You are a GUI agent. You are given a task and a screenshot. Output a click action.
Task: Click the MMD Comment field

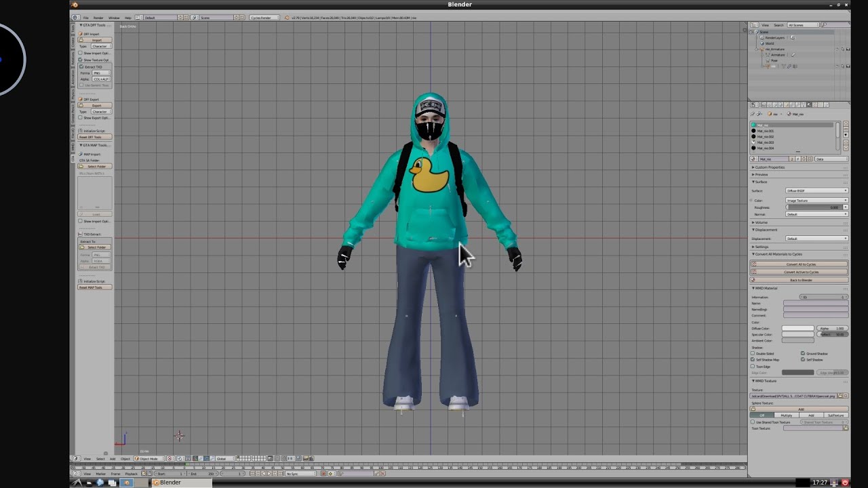pyautogui.click(x=816, y=315)
